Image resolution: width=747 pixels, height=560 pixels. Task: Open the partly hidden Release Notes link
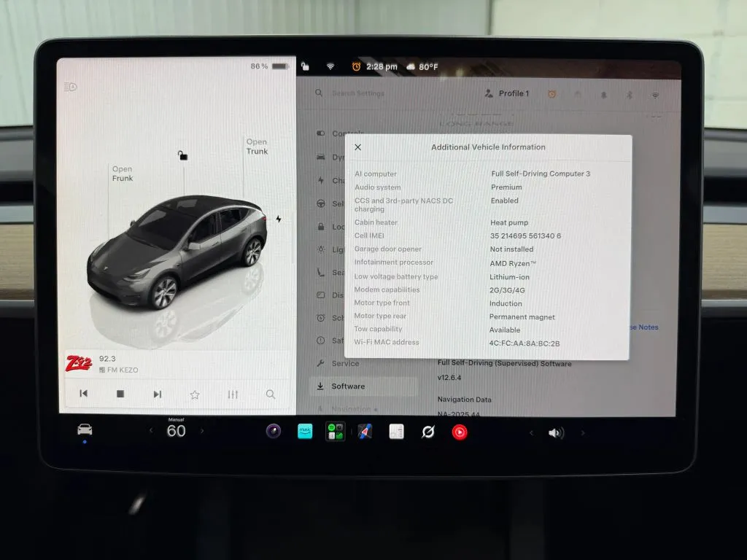(x=644, y=327)
